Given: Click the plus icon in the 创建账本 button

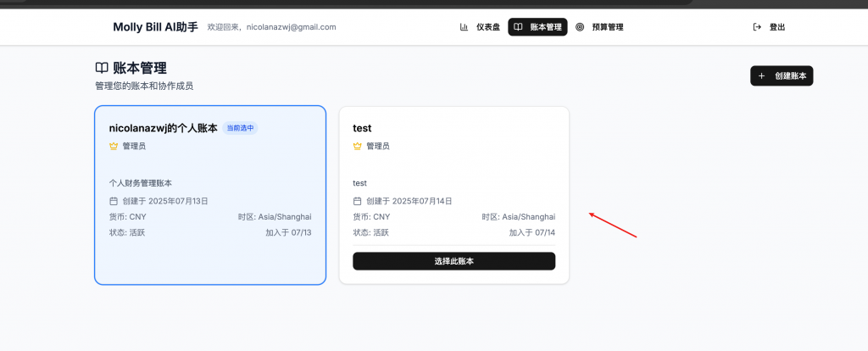Looking at the screenshot, I should (x=761, y=76).
